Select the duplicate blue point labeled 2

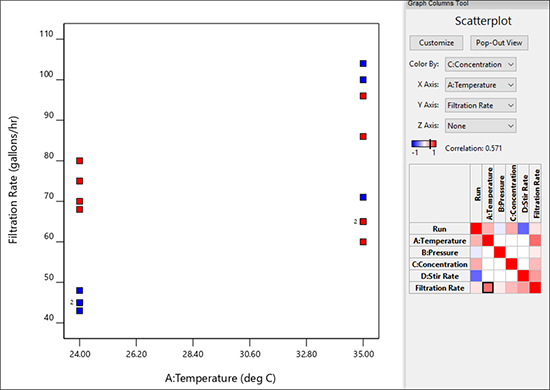point(80,303)
